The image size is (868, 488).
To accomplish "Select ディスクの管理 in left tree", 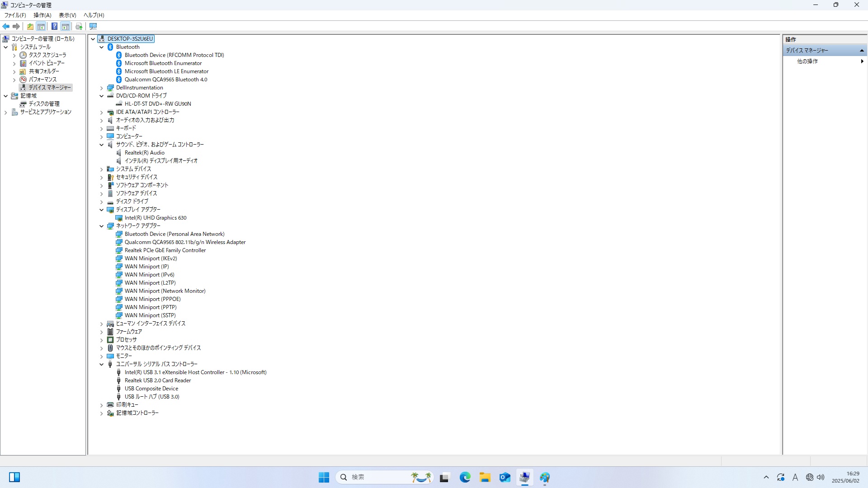I will 44,104.
